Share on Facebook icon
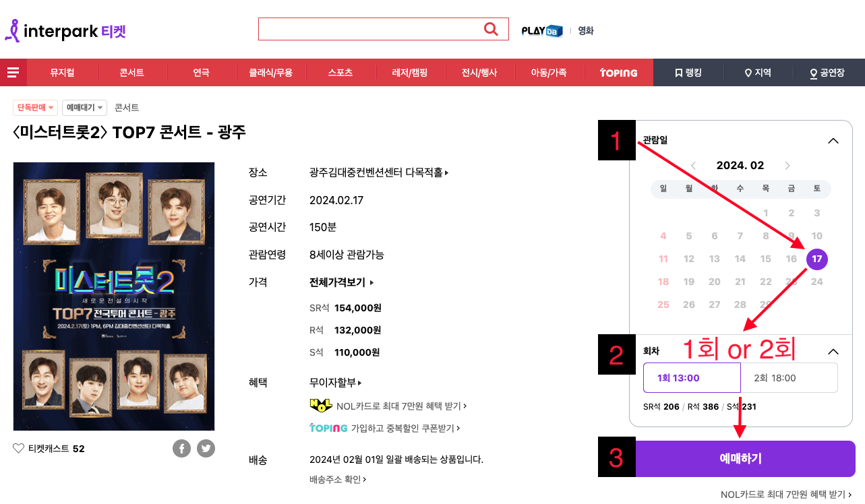The height and width of the screenshot is (504, 865). click(181, 448)
